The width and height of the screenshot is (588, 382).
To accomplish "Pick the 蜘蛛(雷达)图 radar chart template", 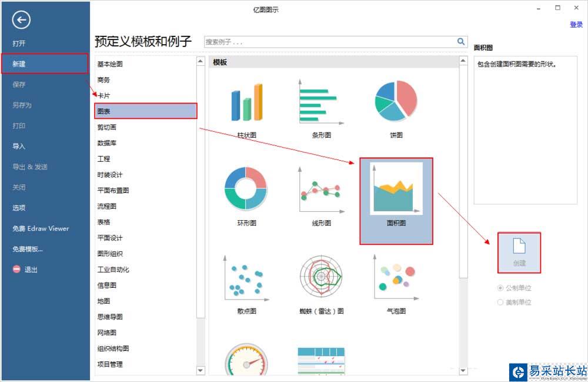I will (322, 284).
